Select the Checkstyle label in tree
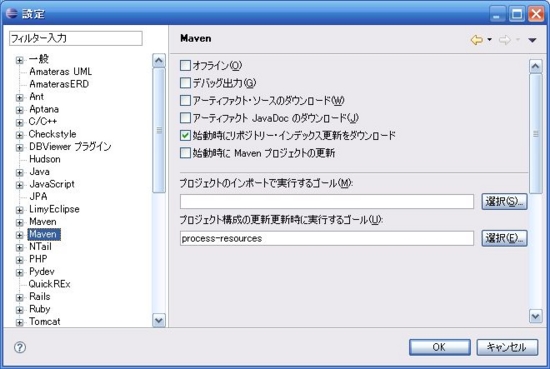The width and height of the screenshot is (550, 369). tap(52, 134)
